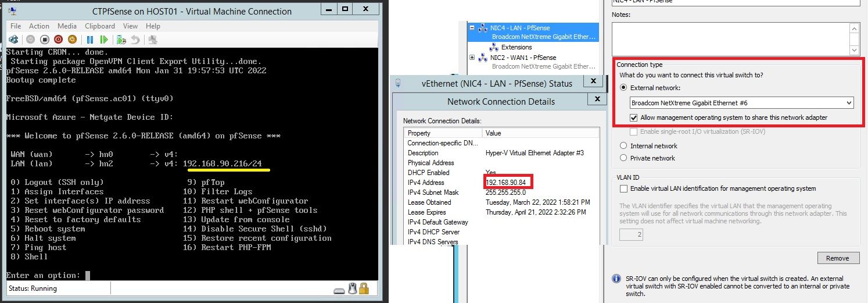Click the Hyper-V Virtual Ethernet Adapter #3 description
Image resolution: width=868 pixels, height=303 pixels.
pyautogui.click(x=535, y=153)
